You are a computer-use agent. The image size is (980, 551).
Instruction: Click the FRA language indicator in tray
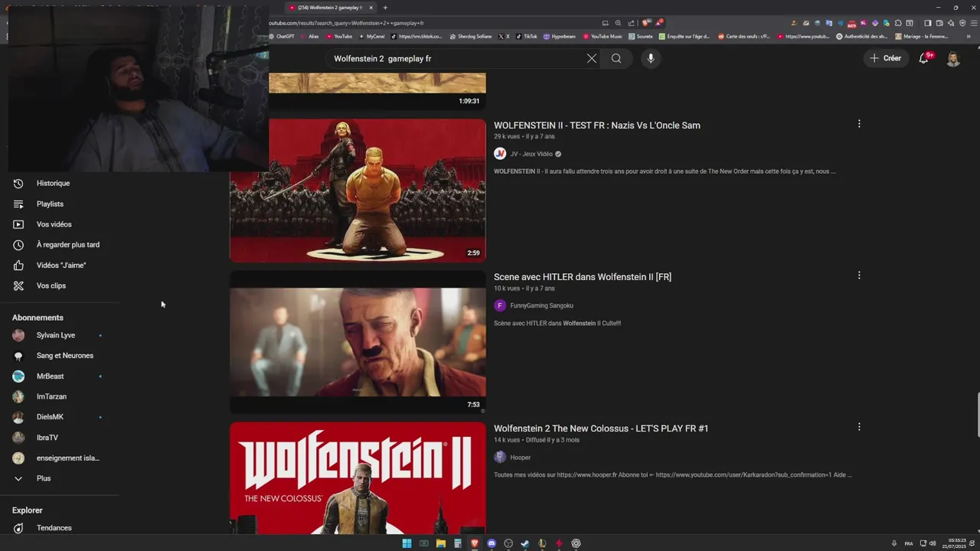tap(909, 543)
